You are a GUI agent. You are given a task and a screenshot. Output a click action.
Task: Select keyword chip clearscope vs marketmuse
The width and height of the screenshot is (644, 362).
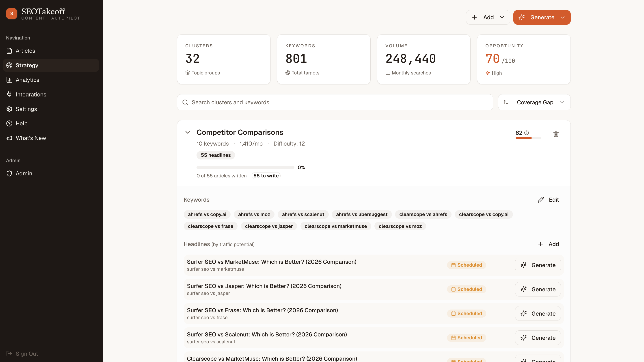pyautogui.click(x=336, y=226)
